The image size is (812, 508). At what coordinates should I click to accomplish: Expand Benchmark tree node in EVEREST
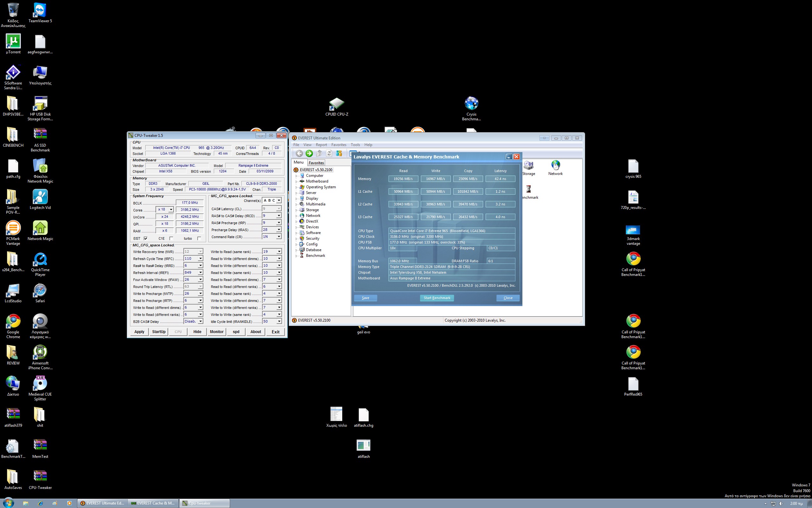tap(296, 256)
